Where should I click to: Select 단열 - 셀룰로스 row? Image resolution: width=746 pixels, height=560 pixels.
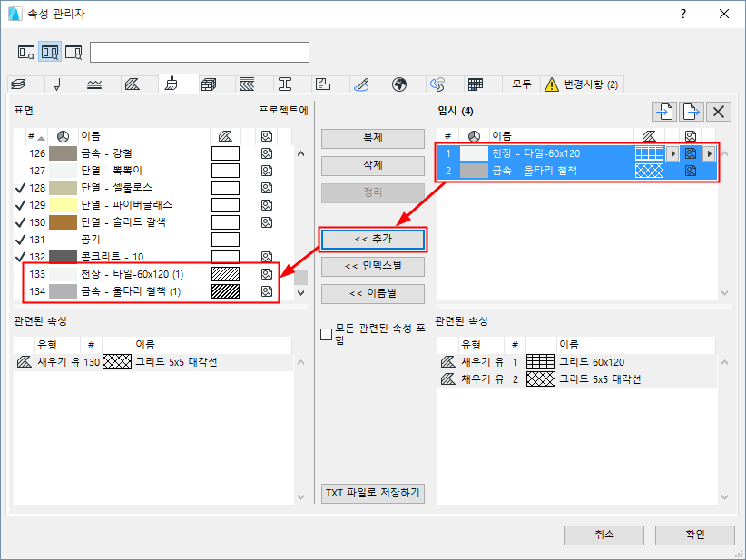point(153,188)
